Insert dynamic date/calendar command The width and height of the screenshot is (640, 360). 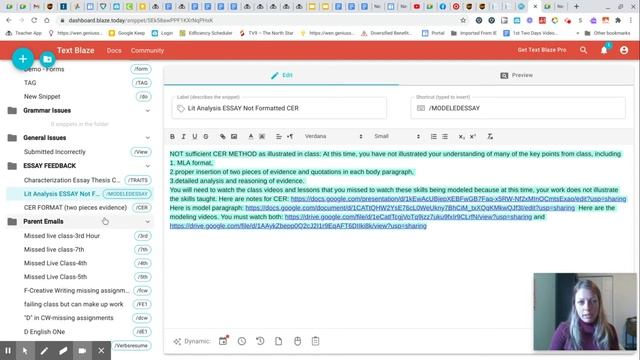pyautogui.click(x=223, y=341)
